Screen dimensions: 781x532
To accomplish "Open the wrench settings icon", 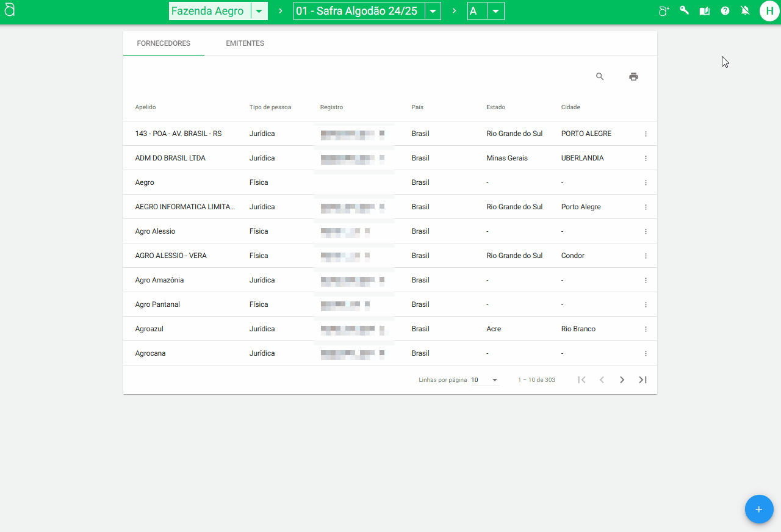I will point(684,11).
